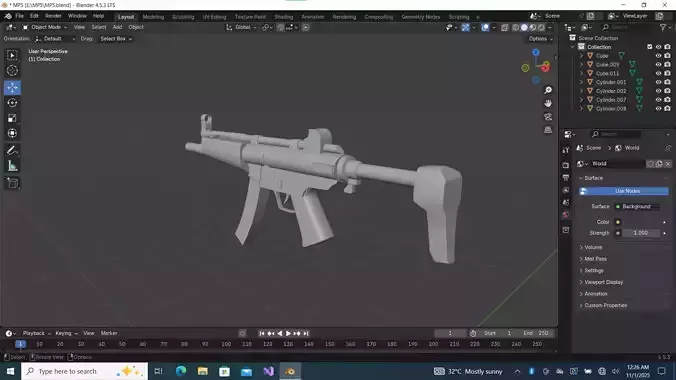This screenshot has height=380, width=676.
Task: Select the Measure tool
Action: pyautogui.click(x=12, y=166)
